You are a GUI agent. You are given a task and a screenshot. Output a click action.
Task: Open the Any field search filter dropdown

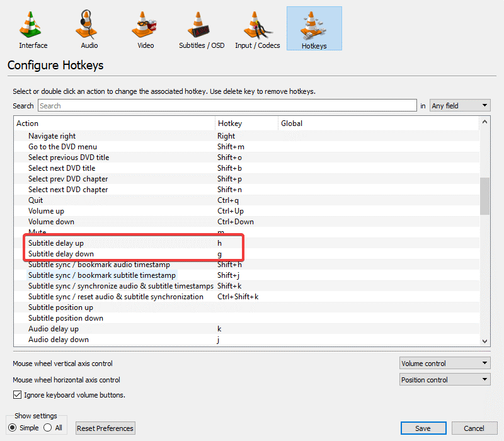click(x=460, y=105)
